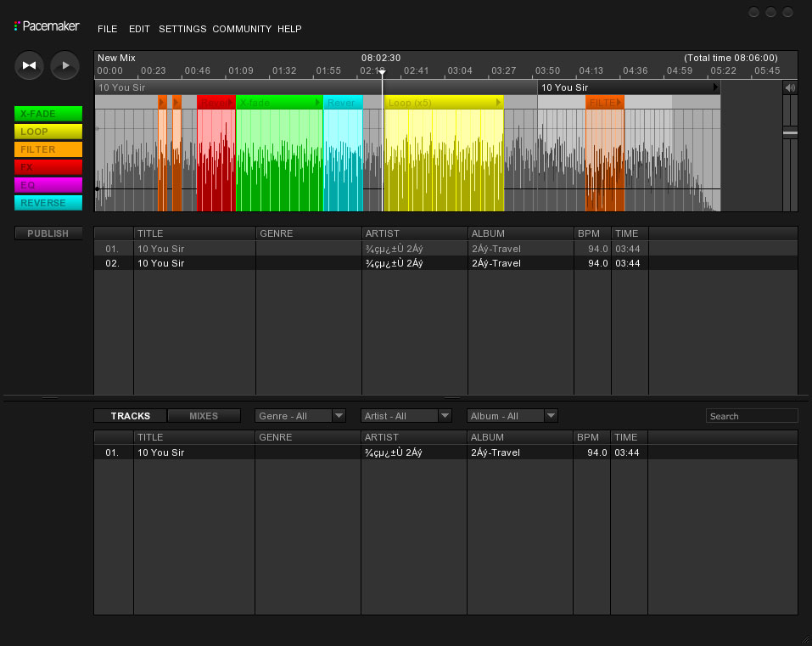Screen dimensions: 812x646
Task: Click arrow on green X-fade label
Action: [317, 103]
